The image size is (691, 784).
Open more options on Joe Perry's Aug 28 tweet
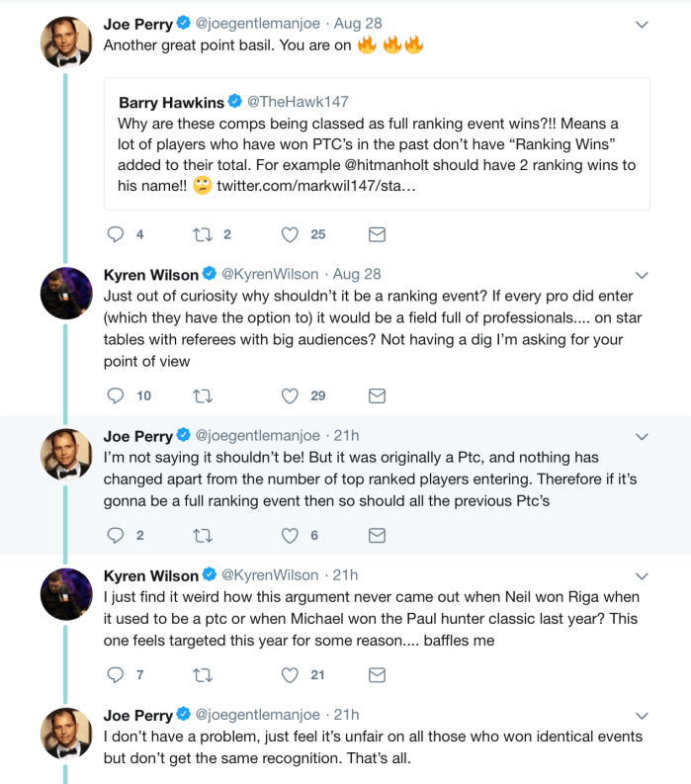642,25
